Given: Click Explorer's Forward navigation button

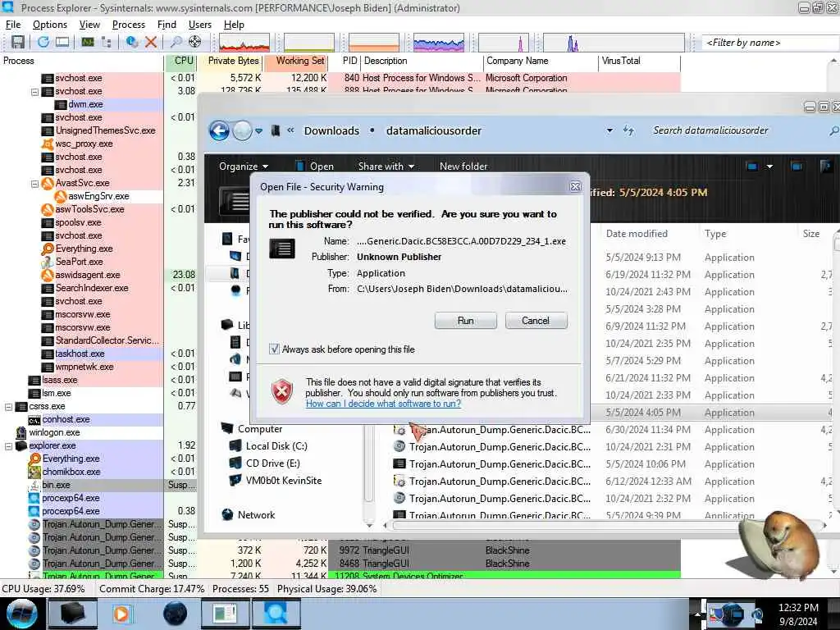Looking at the screenshot, I should tap(242, 130).
